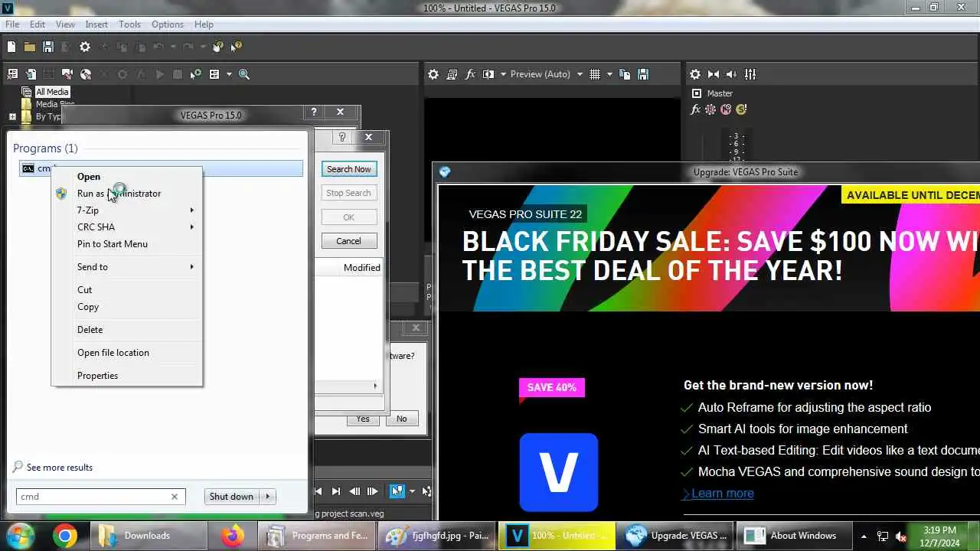Viewport: 980px width, 551px height.
Task: Open project Properties gear icon in main toolbar
Action: click(x=85, y=47)
